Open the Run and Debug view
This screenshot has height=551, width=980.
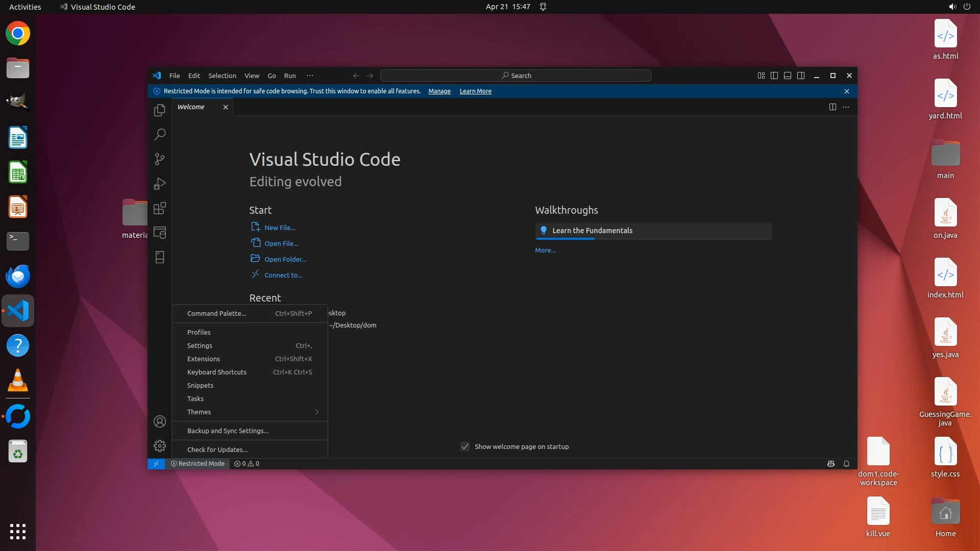click(x=160, y=184)
